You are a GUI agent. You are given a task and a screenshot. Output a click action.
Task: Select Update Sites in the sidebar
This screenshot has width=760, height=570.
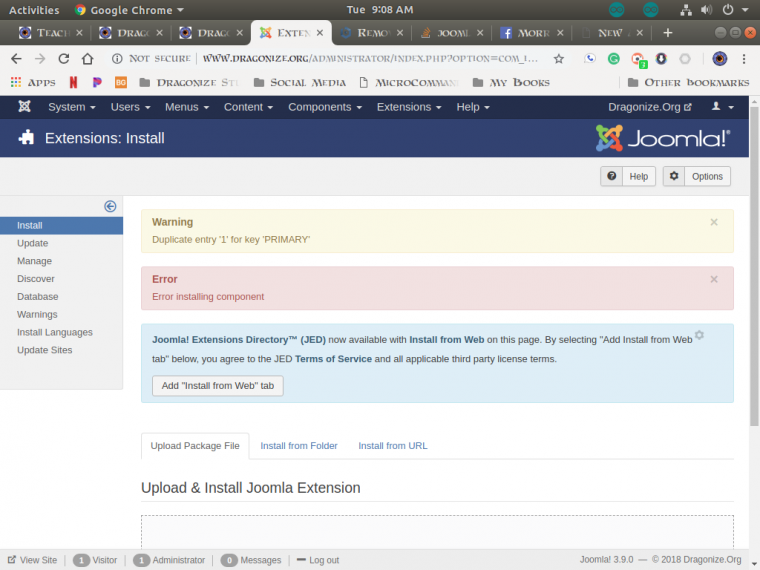(x=45, y=350)
